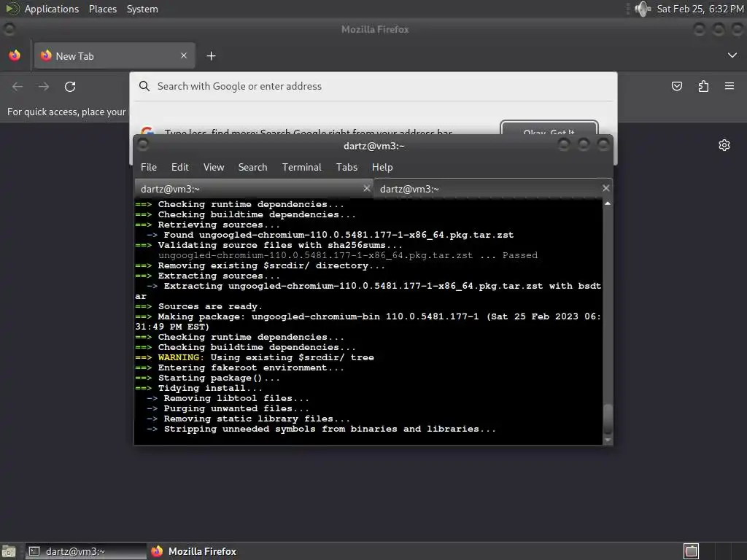Click the 'Purging unwanted files...' line
Image resolution: width=747 pixels, height=560 pixels.
click(228, 408)
